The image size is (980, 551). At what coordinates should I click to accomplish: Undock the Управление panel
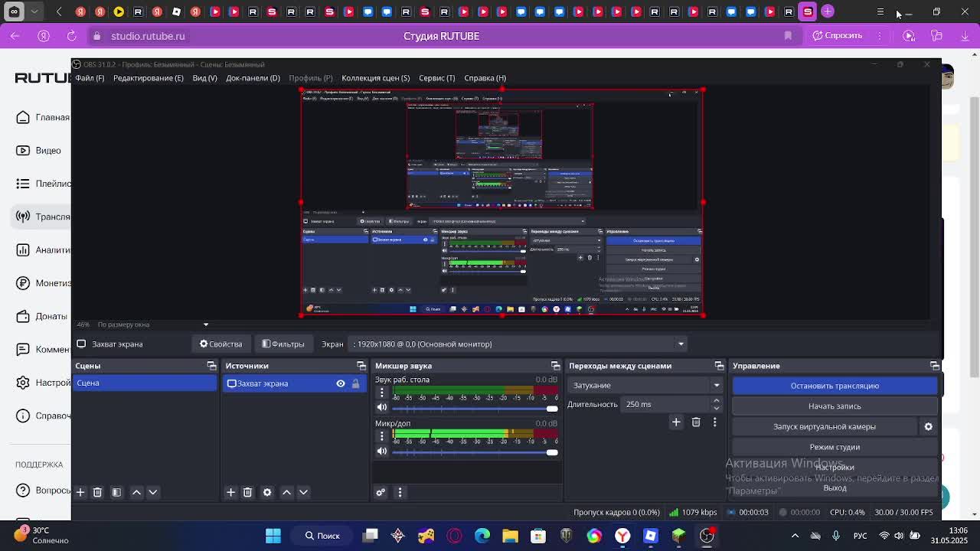coord(934,366)
